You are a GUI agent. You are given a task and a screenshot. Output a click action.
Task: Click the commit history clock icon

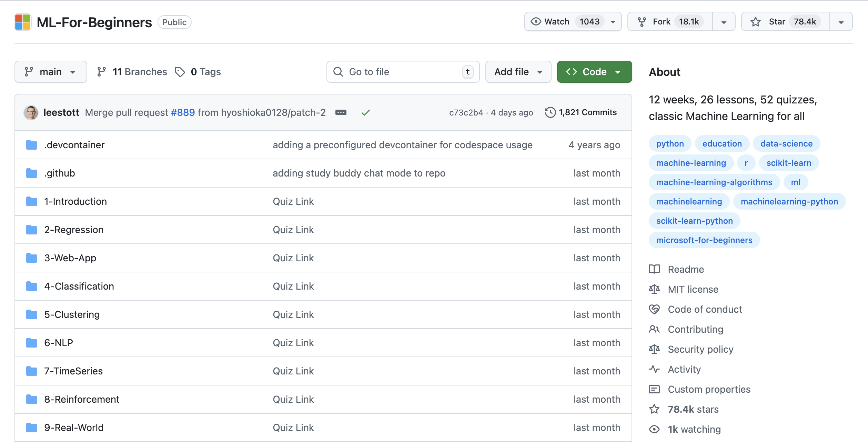click(x=550, y=112)
